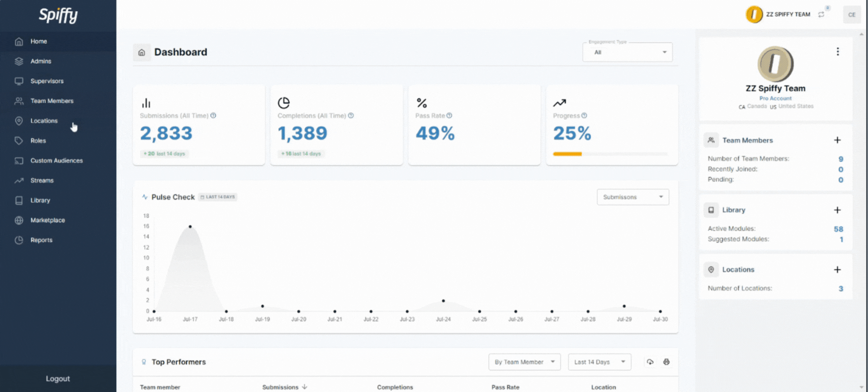Go to Reports in the sidebar
The height and width of the screenshot is (392, 868).
41,240
